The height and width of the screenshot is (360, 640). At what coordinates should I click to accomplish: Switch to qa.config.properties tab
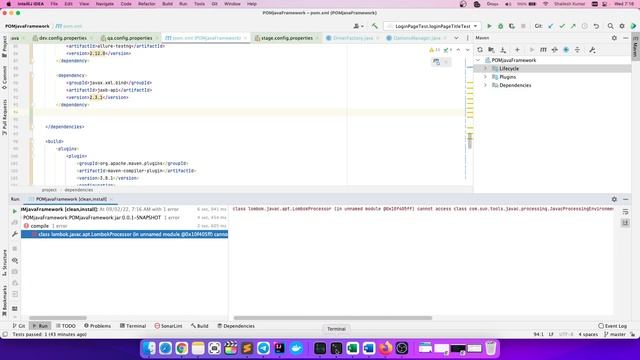129,38
